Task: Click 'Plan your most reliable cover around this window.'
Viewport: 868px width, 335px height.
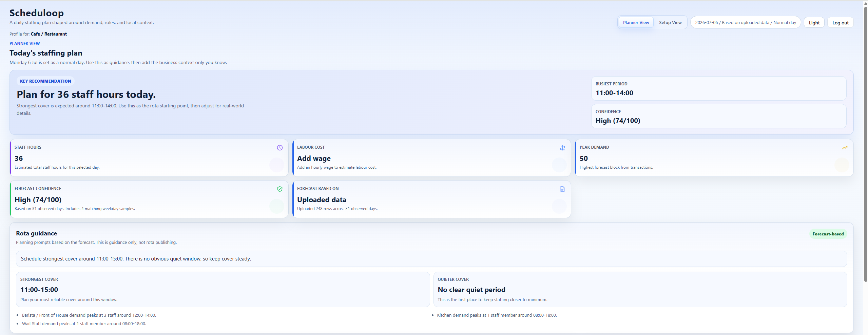Action: pyautogui.click(x=69, y=300)
